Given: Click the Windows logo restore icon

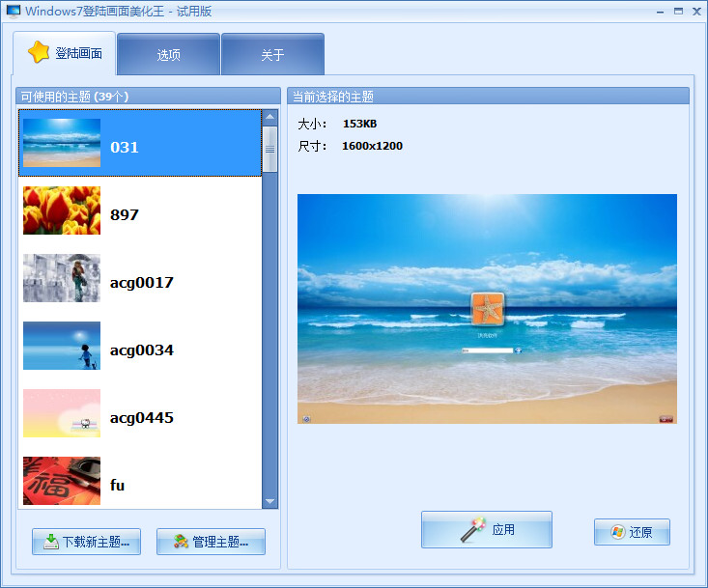Looking at the screenshot, I should [618, 532].
